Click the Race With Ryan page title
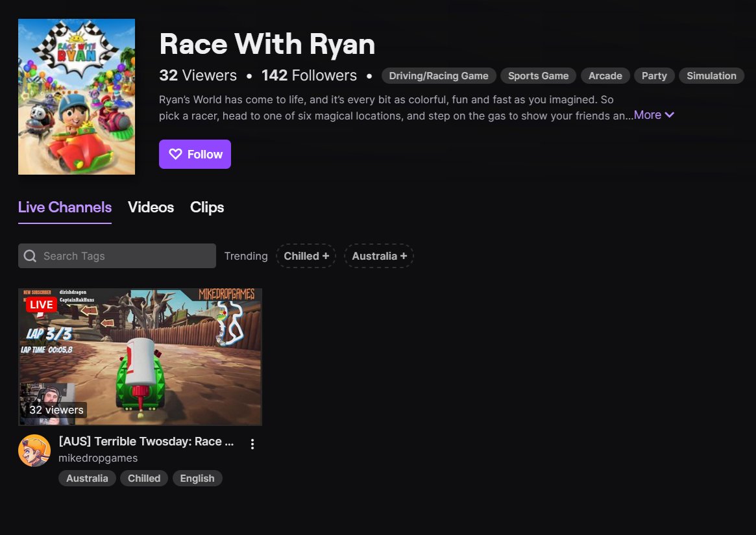Screen dimensions: 756x535 [x=267, y=44]
